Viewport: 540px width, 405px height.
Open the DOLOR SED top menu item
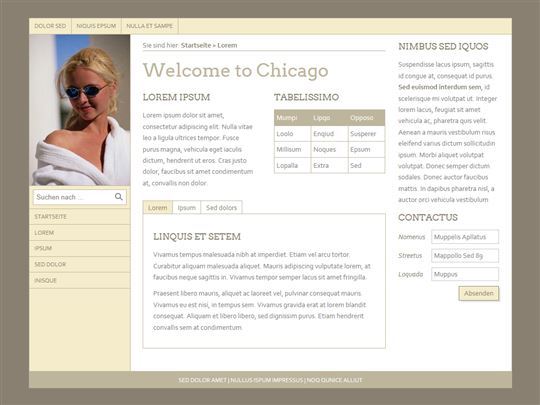pyautogui.click(x=50, y=26)
